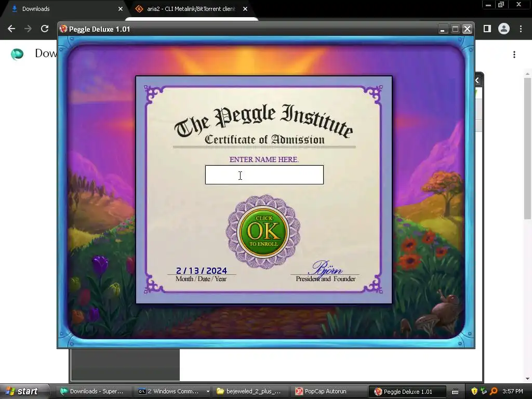Go back in the browser

point(11,29)
